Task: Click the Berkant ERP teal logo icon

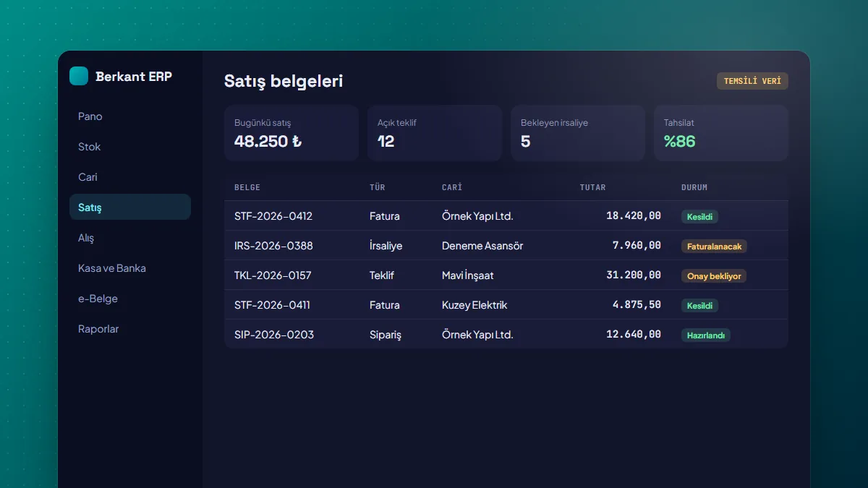Action: pos(79,76)
